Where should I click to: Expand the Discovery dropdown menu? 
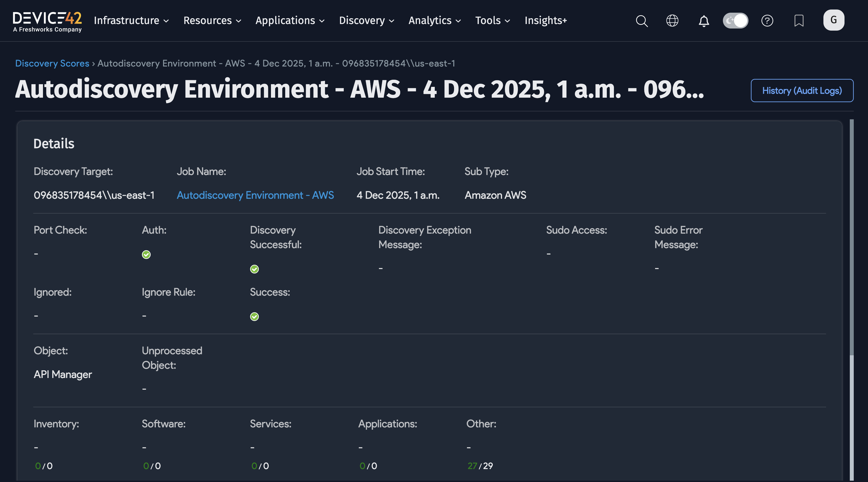pyautogui.click(x=366, y=21)
